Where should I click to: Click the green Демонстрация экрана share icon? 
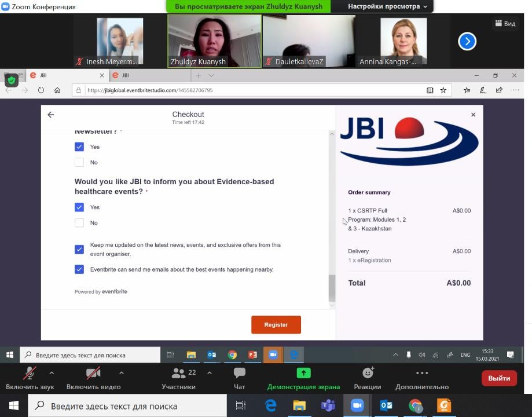[303, 374]
